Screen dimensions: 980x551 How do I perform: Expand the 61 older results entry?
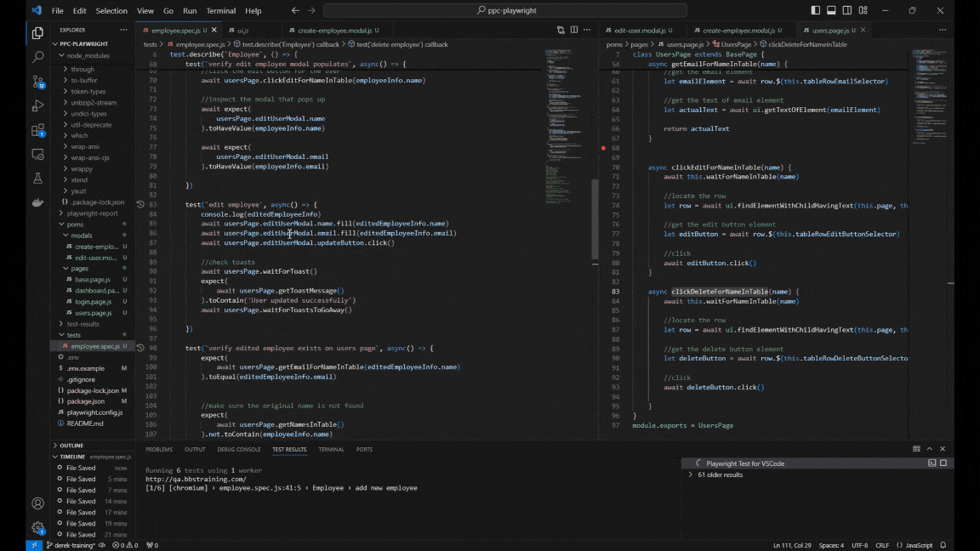pyautogui.click(x=720, y=474)
